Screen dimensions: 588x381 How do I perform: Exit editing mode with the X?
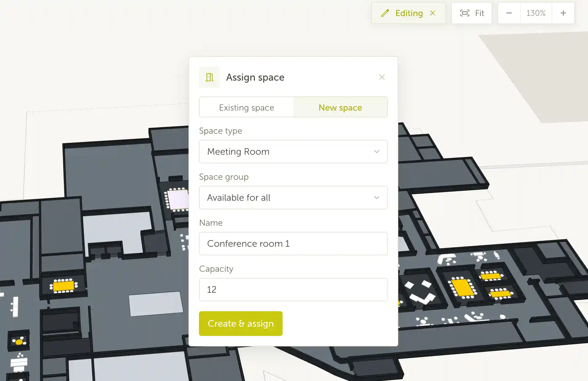[x=433, y=13]
